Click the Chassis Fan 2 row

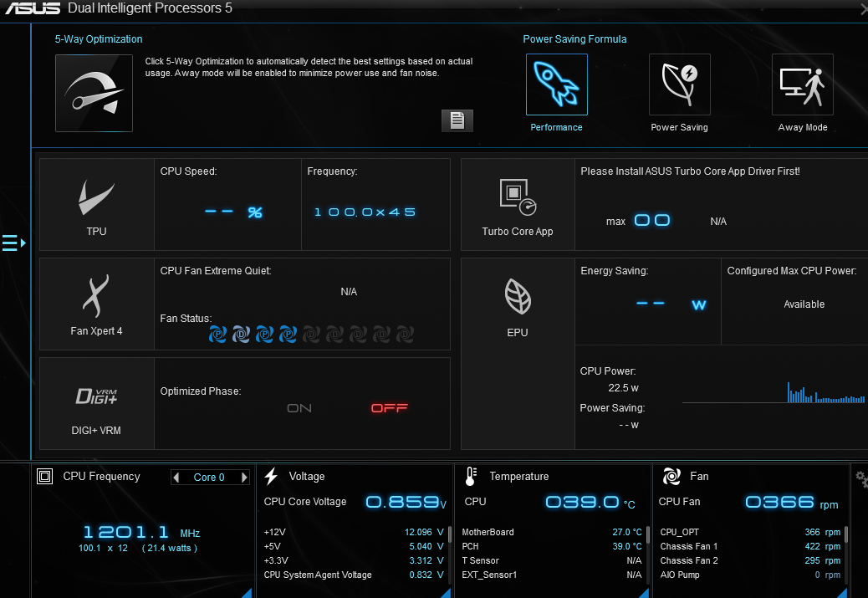click(750, 561)
